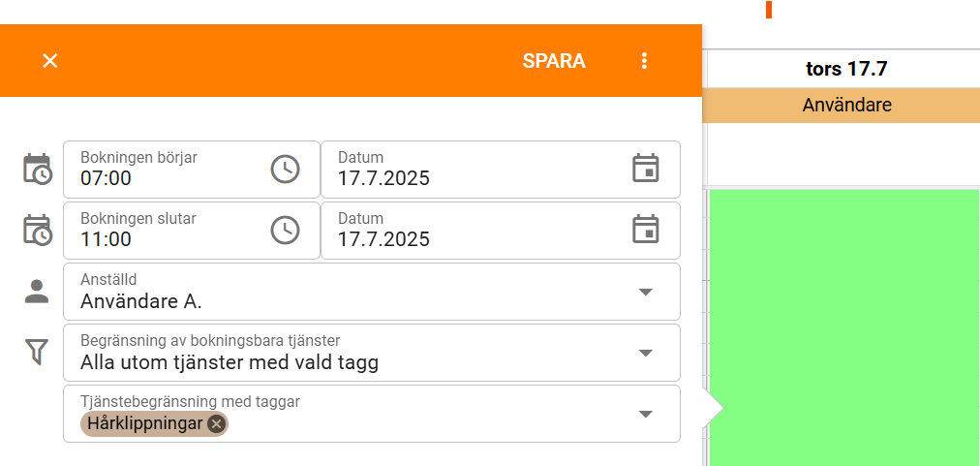Viewport: 980px width, 466px height.
Task: Click booking start calendar-clock icon on left
Action: click(x=37, y=170)
